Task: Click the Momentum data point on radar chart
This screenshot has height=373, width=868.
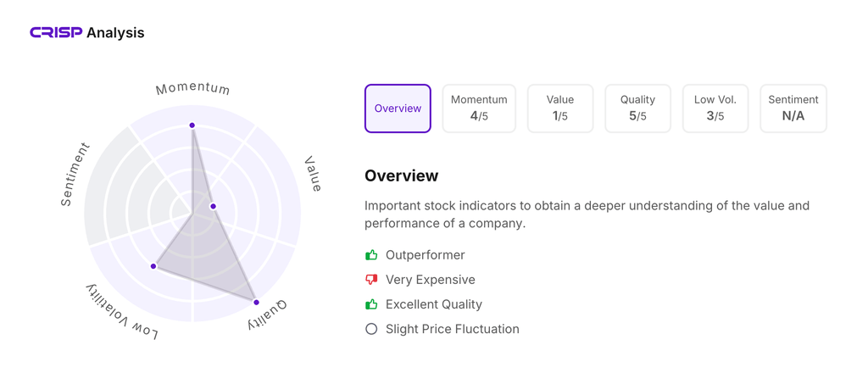Action: 192,125
